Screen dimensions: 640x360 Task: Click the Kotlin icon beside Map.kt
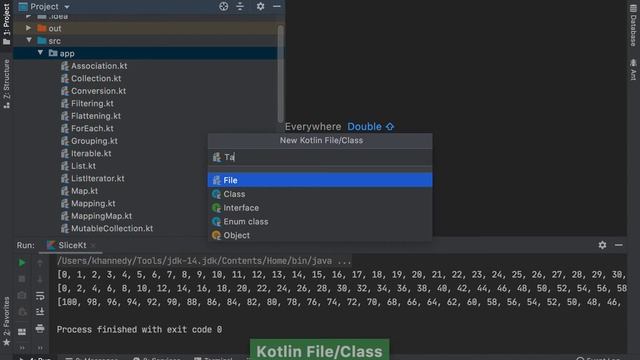click(64, 191)
